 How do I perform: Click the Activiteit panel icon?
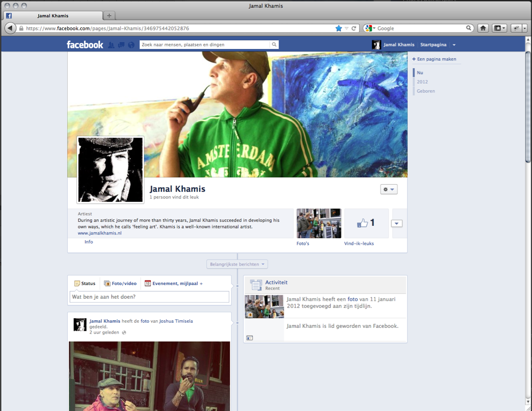pos(256,285)
